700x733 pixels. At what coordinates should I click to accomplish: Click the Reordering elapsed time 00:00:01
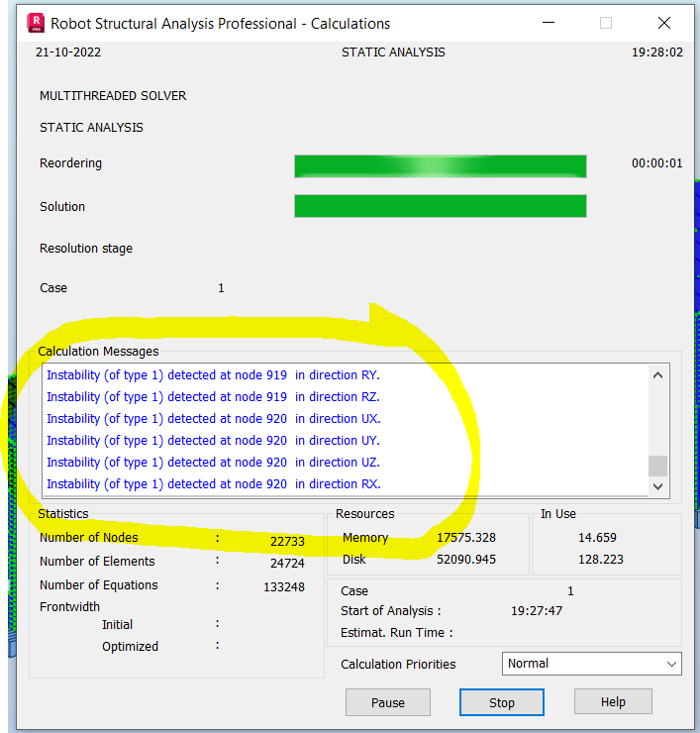coord(657,163)
